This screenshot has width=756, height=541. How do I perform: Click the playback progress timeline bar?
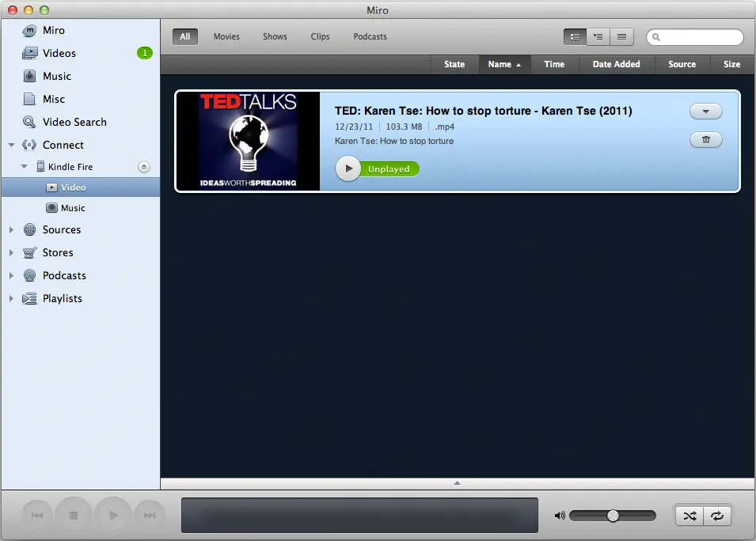pyautogui.click(x=359, y=516)
